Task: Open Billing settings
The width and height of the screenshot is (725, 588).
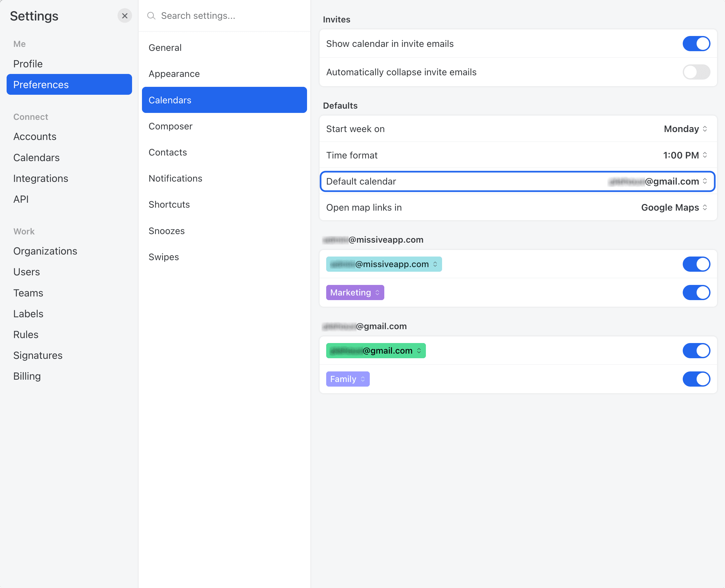Action: [x=27, y=376]
